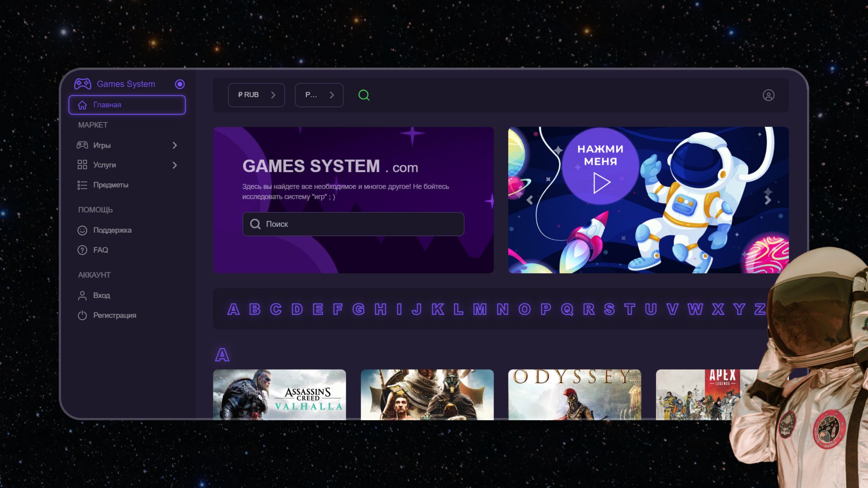Go to the previous banner slide arrow
This screenshot has height=488, width=868.
(529, 200)
